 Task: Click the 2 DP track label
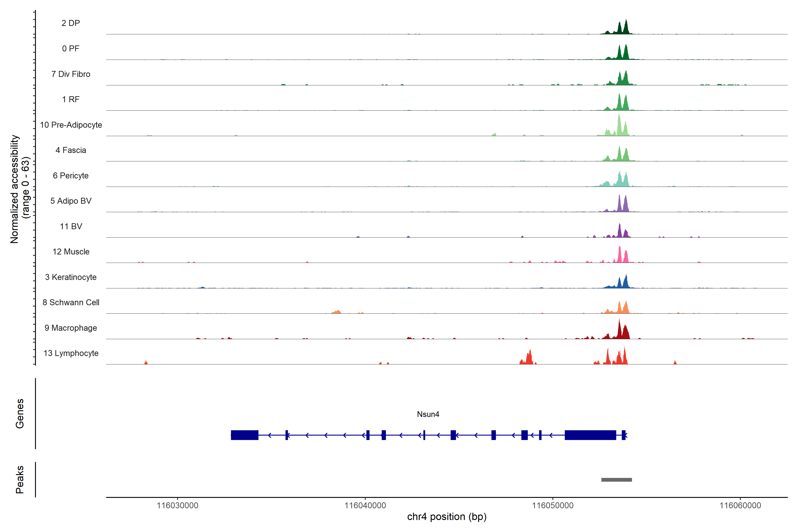(70, 23)
